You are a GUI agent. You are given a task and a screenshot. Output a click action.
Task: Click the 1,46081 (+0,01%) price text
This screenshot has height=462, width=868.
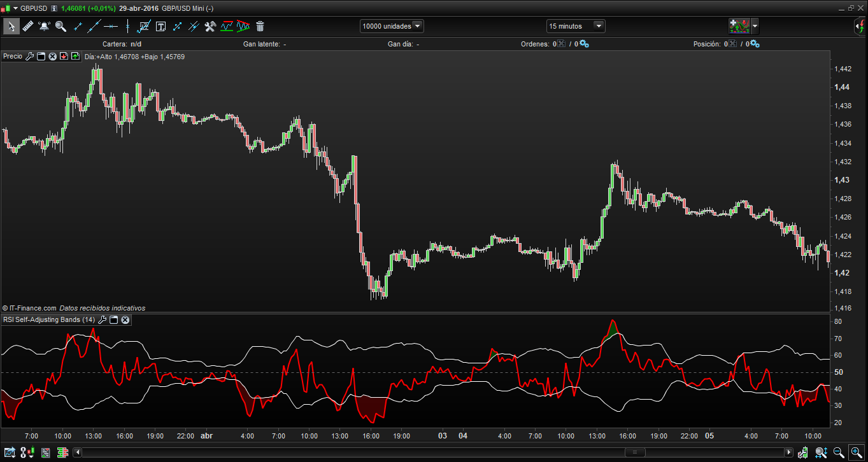point(87,8)
